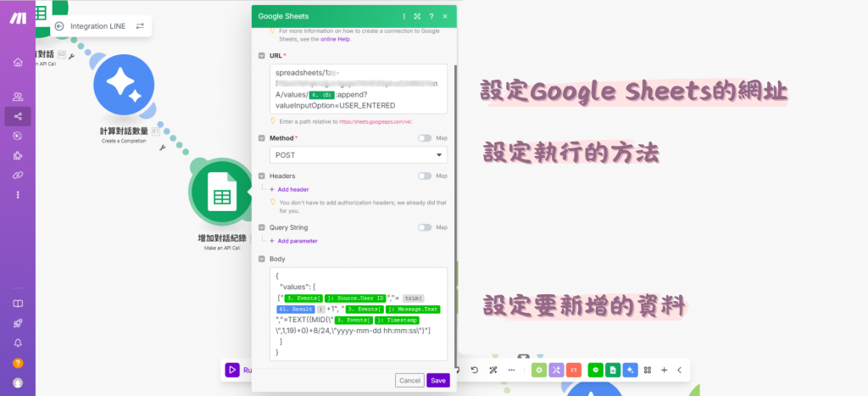
Task: Open the three-dot more menu in bottom toolbar
Action: (x=511, y=370)
